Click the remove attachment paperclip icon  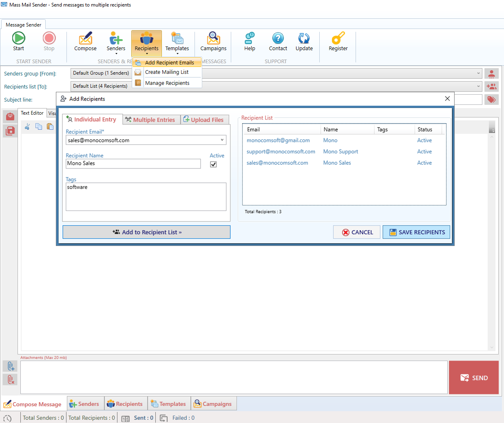click(10, 380)
